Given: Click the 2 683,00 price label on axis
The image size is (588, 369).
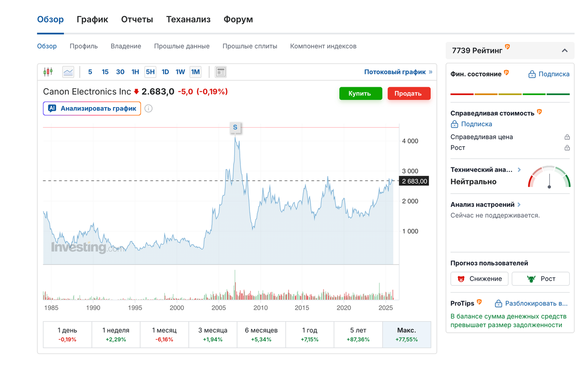Looking at the screenshot, I should [415, 181].
